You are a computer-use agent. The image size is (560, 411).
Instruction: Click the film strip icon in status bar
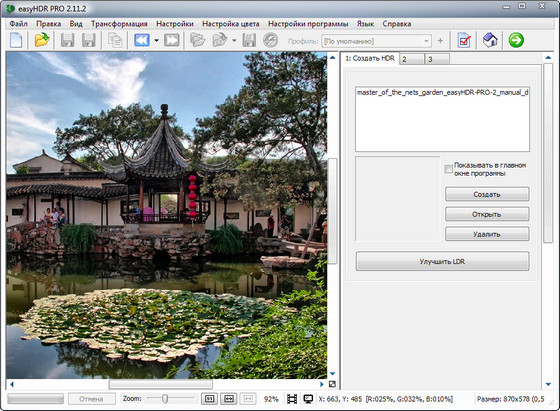[292, 399]
